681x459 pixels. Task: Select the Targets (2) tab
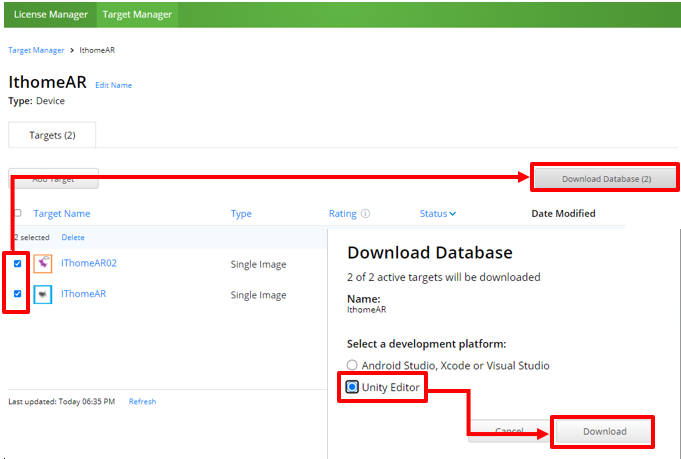coord(52,135)
